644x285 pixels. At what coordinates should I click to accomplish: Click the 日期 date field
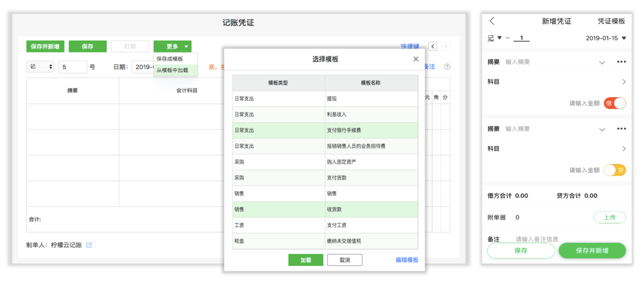click(x=143, y=67)
